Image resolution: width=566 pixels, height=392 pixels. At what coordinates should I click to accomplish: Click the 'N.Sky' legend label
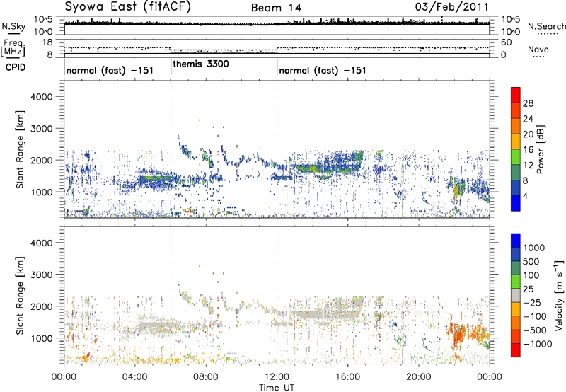pos(13,26)
